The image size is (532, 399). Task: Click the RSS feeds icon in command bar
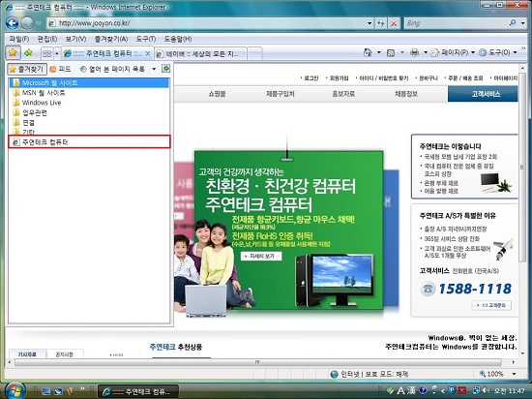tap(391, 52)
